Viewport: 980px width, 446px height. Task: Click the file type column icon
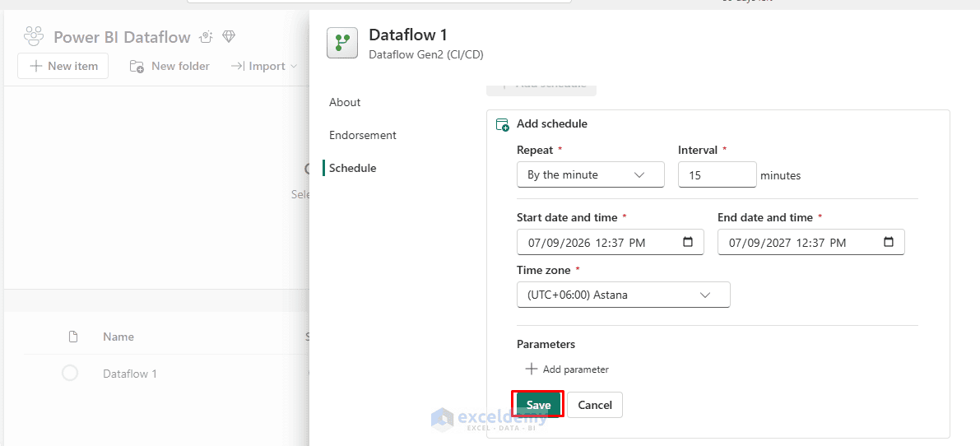pyautogui.click(x=73, y=337)
